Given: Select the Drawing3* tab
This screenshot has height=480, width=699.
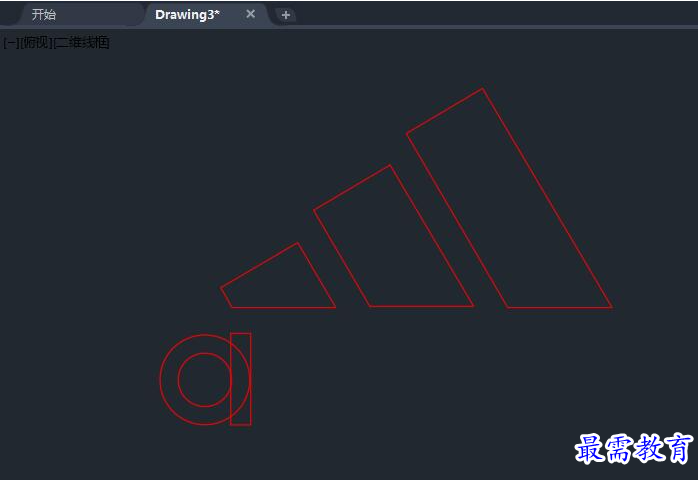Looking at the screenshot, I should [x=187, y=15].
